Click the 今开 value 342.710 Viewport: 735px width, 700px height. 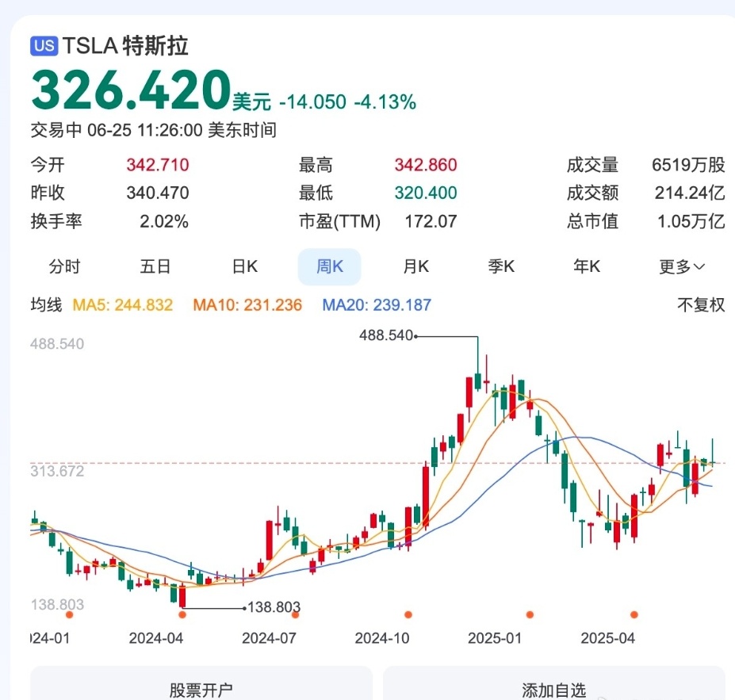coord(158,165)
